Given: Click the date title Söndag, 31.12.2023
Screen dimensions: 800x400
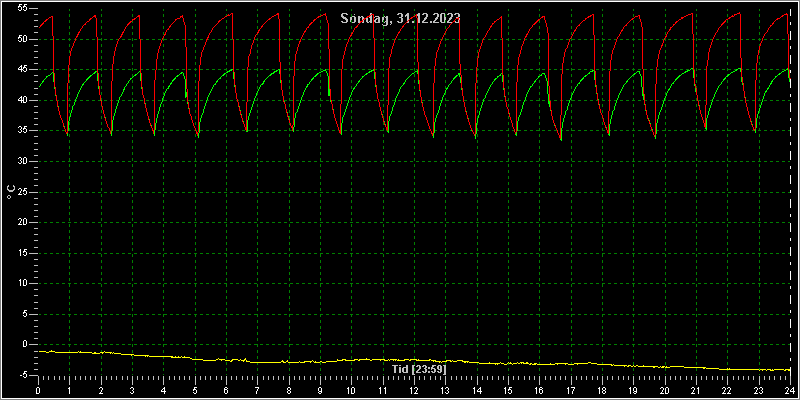Looking at the screenshot, I should click(401, 18).
